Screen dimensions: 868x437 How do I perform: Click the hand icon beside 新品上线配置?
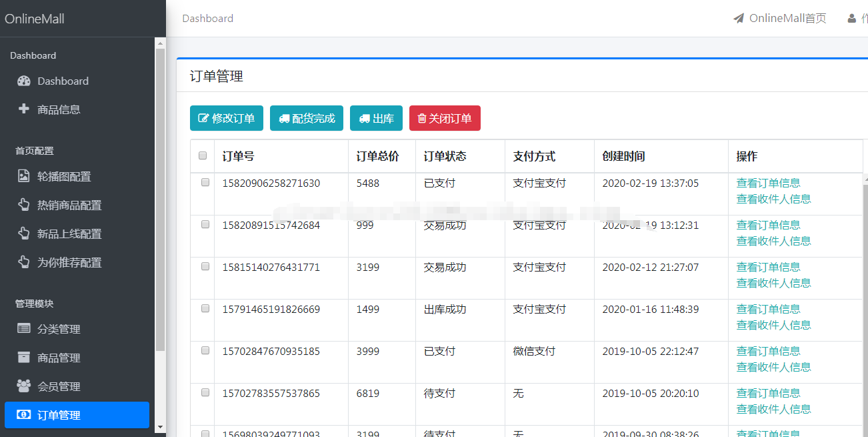click(x=24, y=234)
